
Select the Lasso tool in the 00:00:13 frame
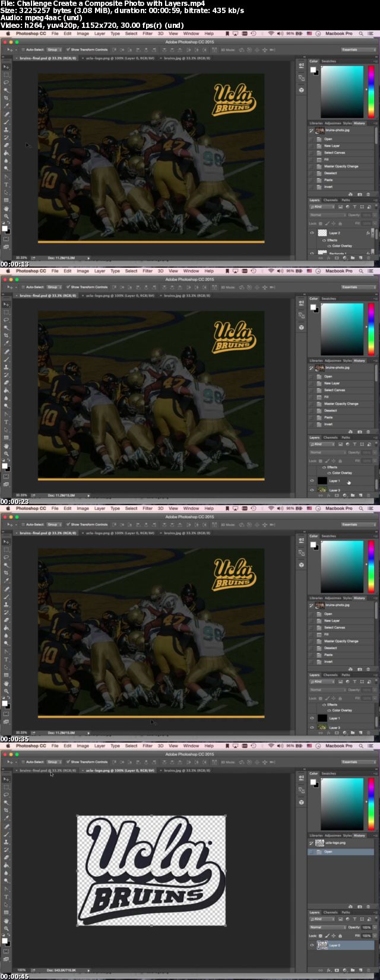(7, 83)
